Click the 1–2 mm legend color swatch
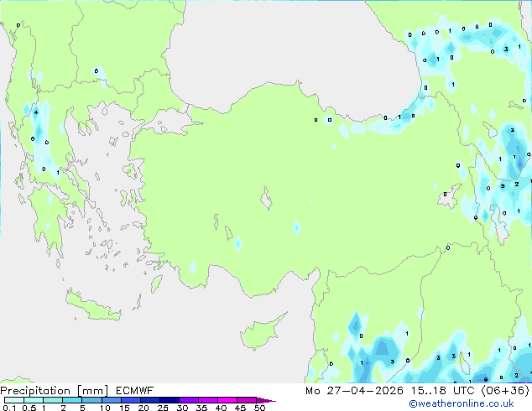Image resolution: width=532 pixels, height=411 pixels. pos(53,400)
